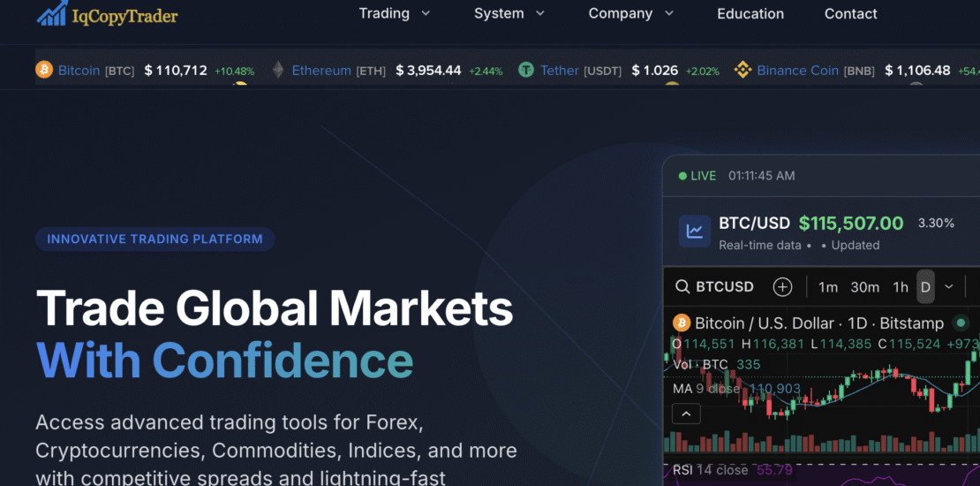980x486 pixels.
Task: Click the Binance Coin icon
Action: (x=743, y=70)
